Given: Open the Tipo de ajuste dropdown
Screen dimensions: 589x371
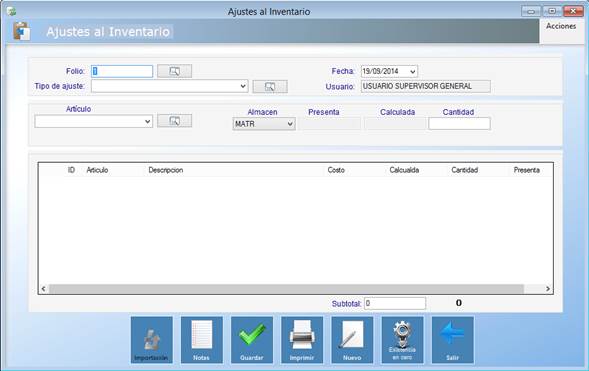Looking at the screenshot, I should (243, 86).
